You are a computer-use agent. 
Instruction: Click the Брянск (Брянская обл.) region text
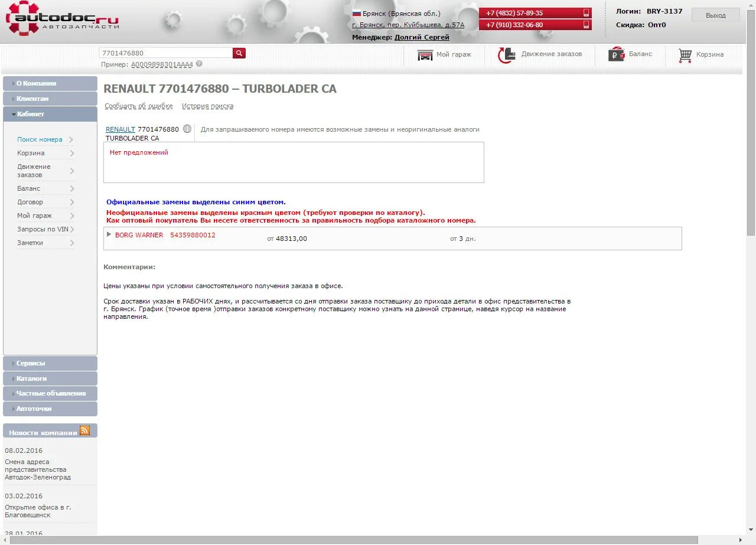tap(401, 14)
